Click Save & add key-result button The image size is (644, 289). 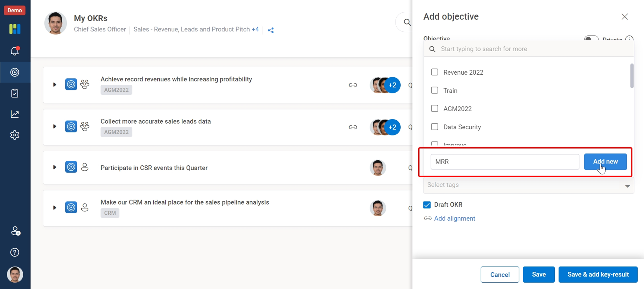(x=598, y=275)
